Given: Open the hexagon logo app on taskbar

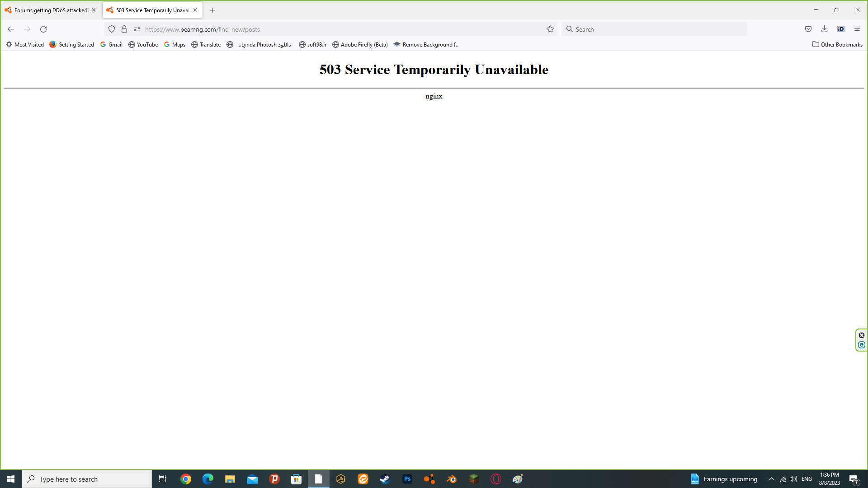Looking at the screenshot, I should 341,479.
